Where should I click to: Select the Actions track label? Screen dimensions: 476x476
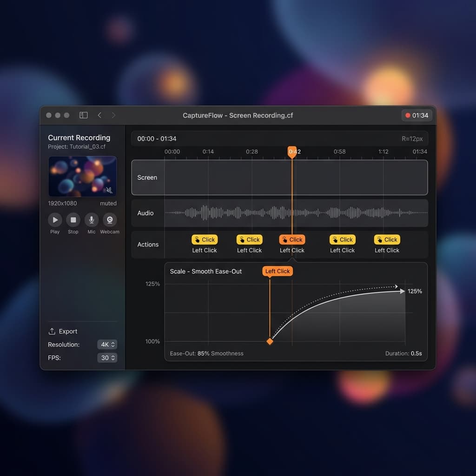[x=148, y=245]
